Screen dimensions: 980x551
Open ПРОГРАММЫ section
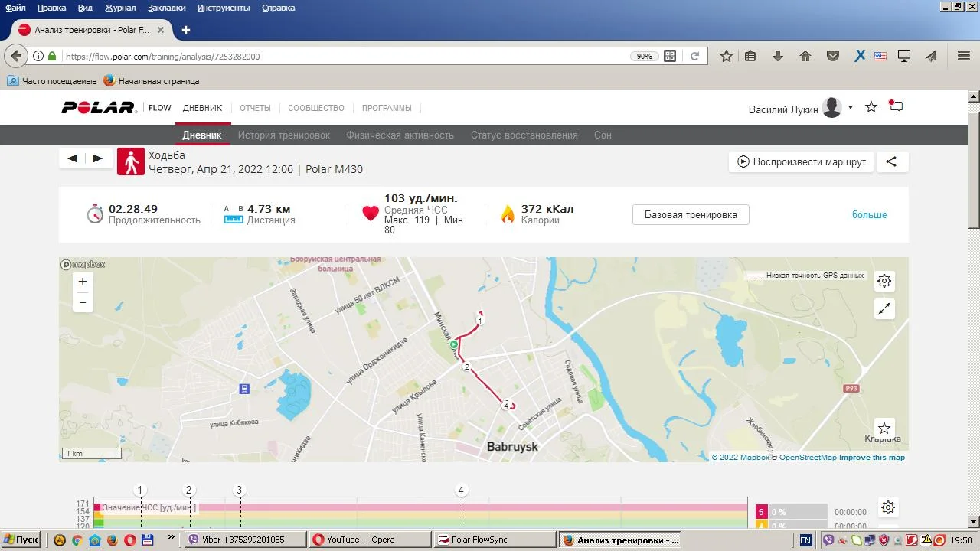387,108
